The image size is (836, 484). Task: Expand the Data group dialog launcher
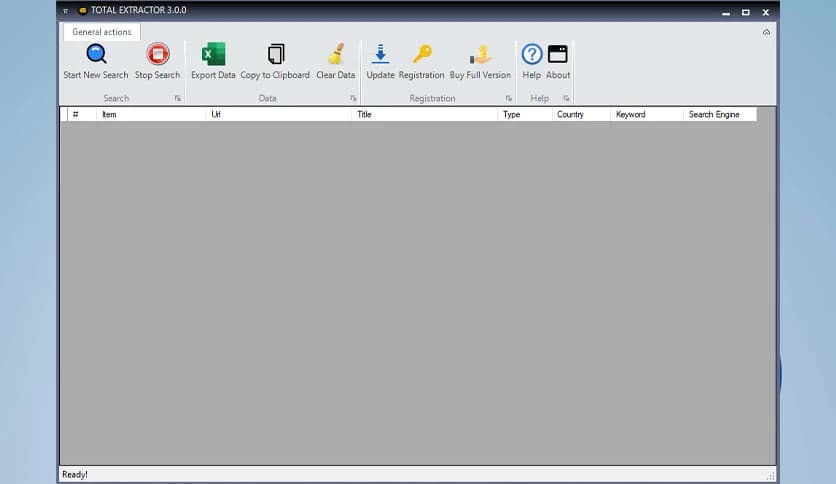(353, 98)
